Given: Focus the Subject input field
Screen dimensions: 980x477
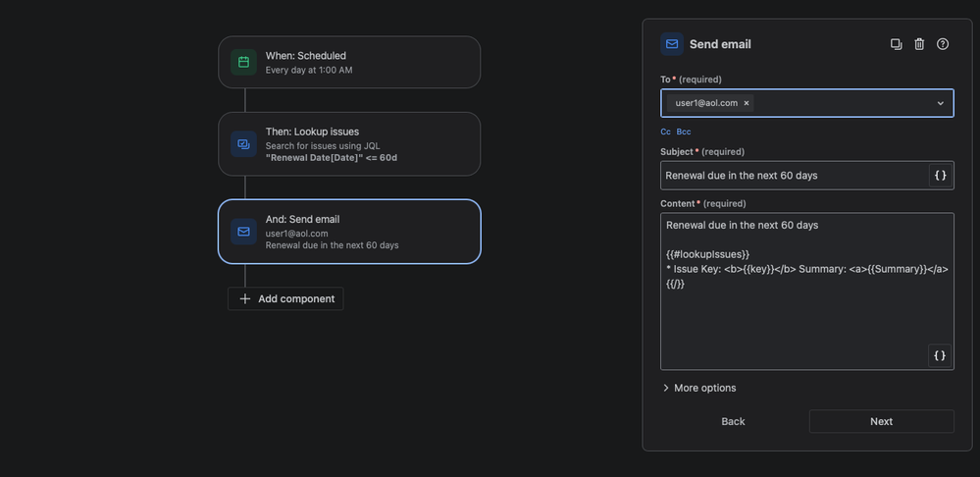Looking at the screenshot, I should coord(795,176).
